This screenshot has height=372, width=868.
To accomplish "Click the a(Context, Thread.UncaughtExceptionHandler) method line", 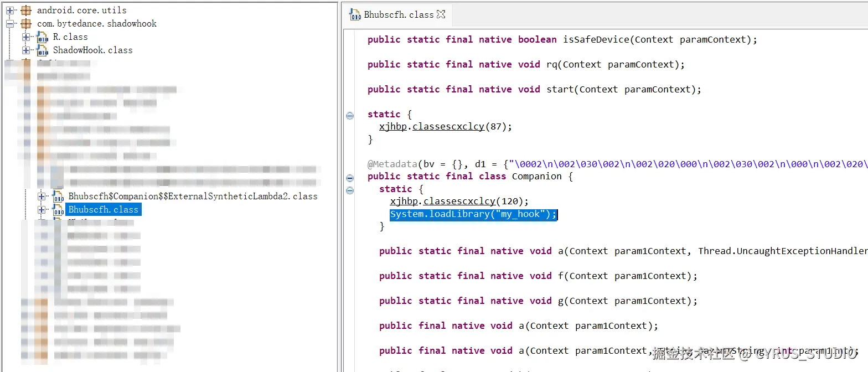I will pyautogui.click(x=623, y=251).
